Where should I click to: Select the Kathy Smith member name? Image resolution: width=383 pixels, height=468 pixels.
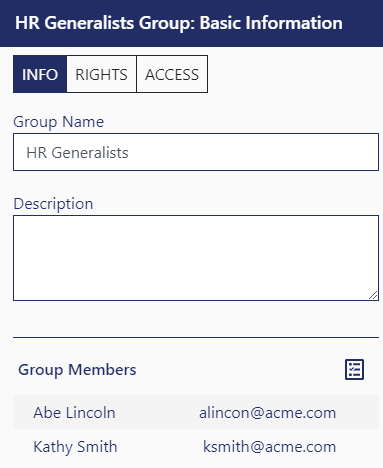(x=75, y=447)
